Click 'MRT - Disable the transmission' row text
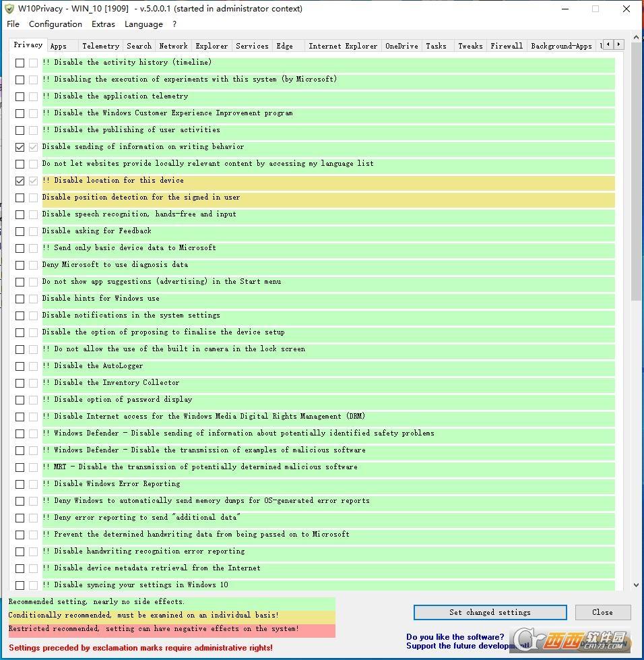644x660 pixels. pyautogui.click(x=200, y=467)
